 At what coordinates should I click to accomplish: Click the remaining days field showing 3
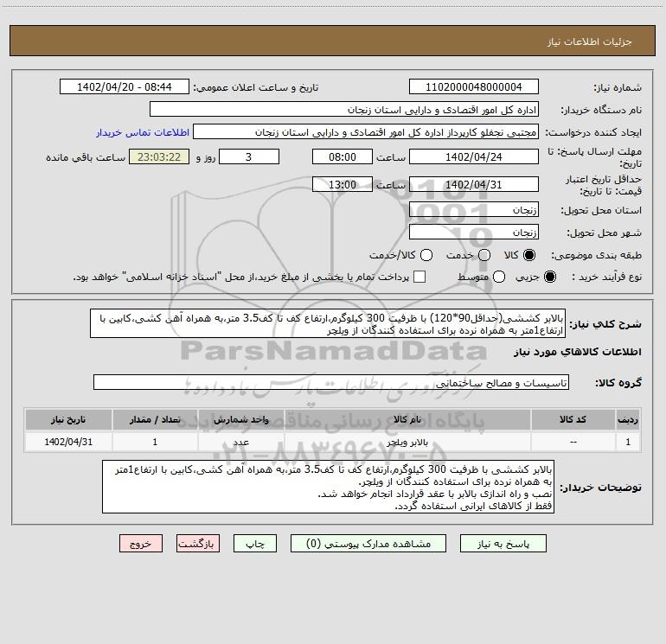point(249,157)
